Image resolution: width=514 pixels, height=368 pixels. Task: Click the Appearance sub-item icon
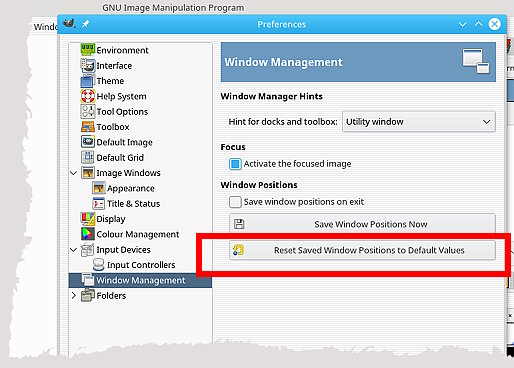pyautogui.click(x=99, y=188)
